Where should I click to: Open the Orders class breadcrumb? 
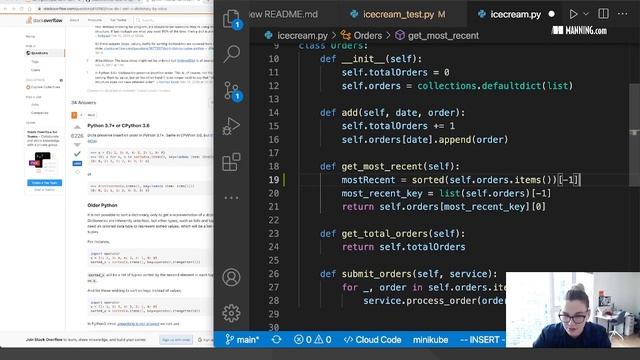[362, 36]
